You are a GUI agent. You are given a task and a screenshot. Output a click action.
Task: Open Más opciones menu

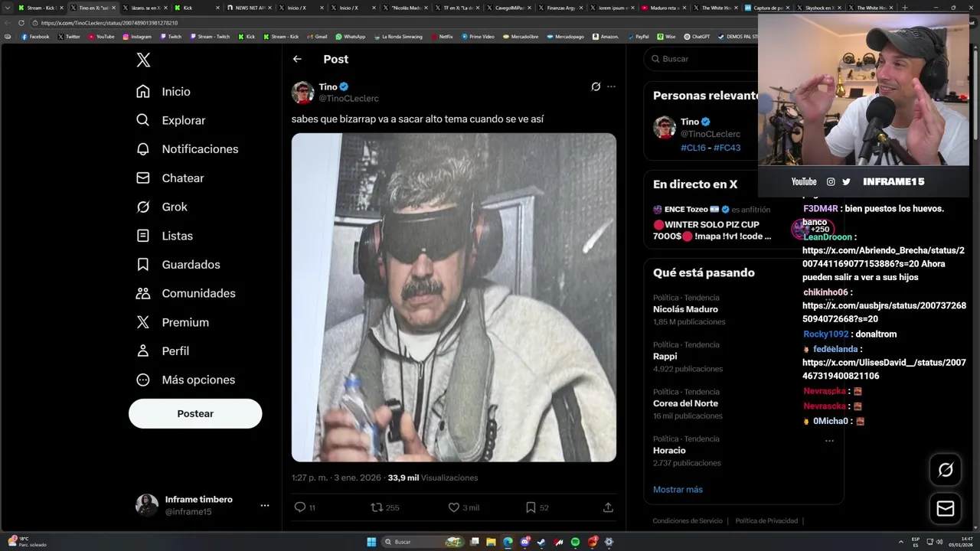click(185, 380)
